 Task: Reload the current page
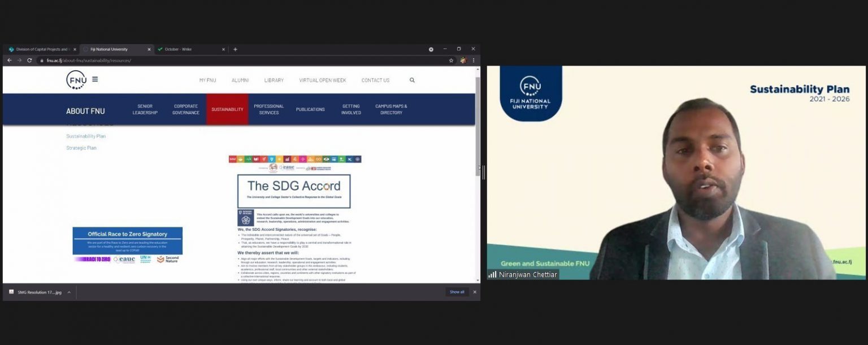tap(29, 61)
